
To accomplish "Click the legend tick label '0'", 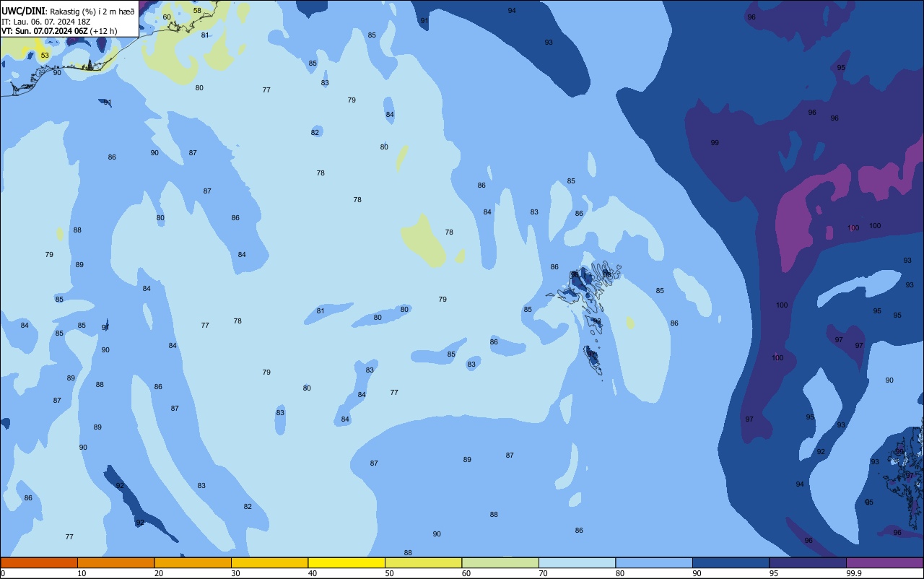I will [x=3, y=573].
